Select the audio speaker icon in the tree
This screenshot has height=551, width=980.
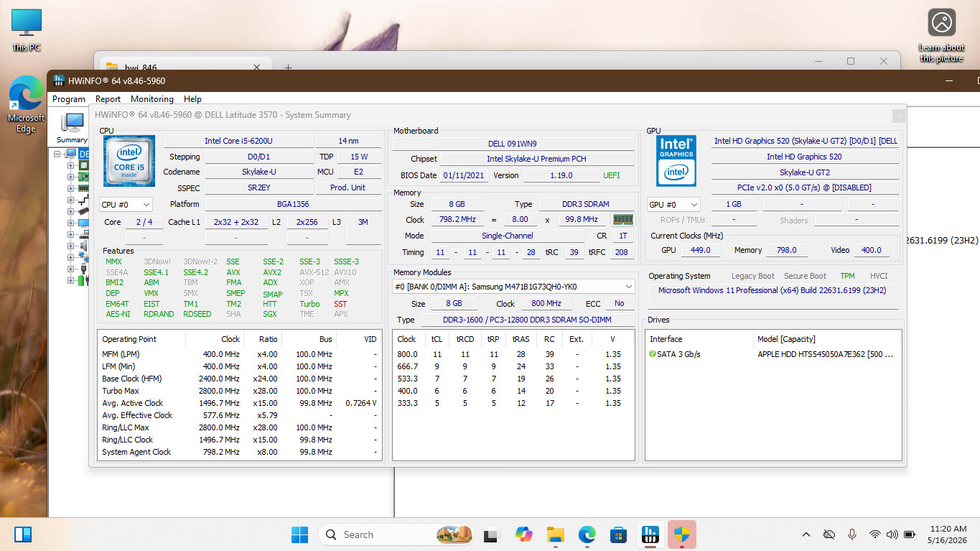[83, 246]
